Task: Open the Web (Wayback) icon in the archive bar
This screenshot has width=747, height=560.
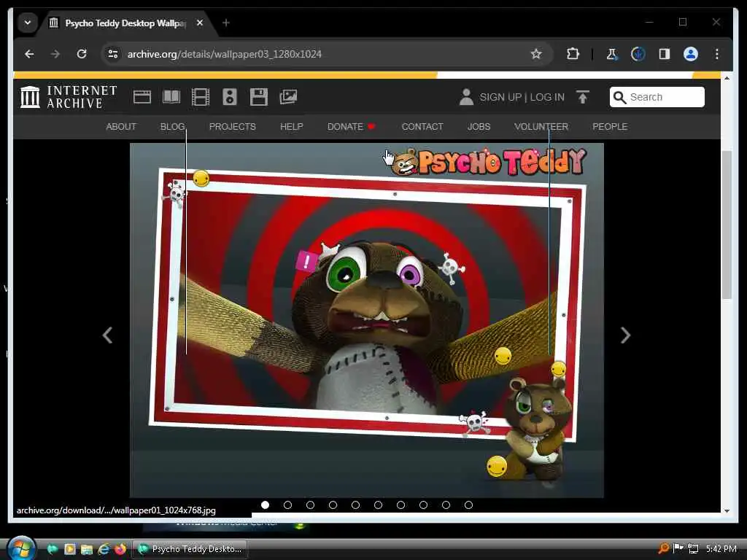Action: (142, 97)
